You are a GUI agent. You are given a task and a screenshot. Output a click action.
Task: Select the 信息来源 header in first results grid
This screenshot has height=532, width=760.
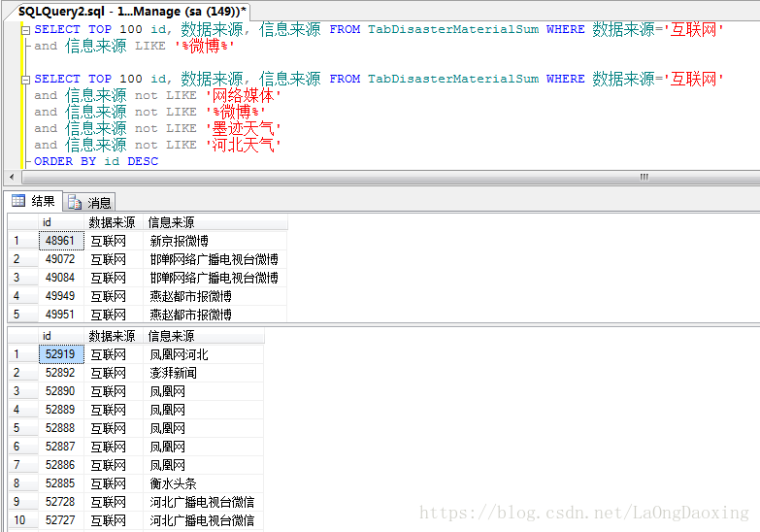pos(215,222)
